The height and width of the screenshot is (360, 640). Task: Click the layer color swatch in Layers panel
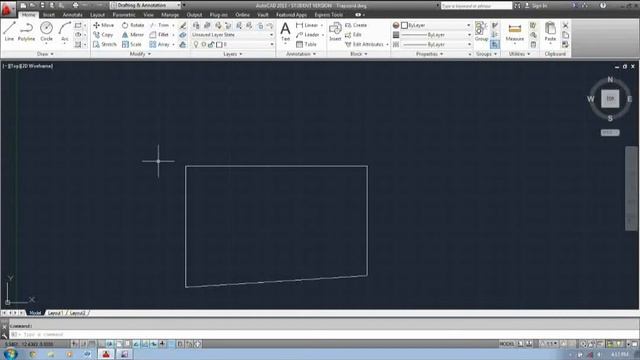(219, 44)
